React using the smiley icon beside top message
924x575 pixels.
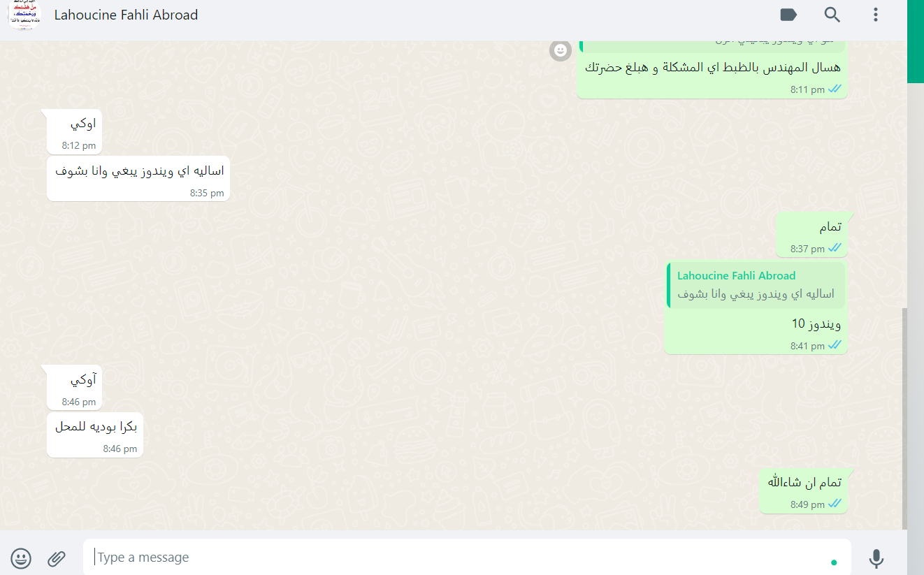pos(561,50)
